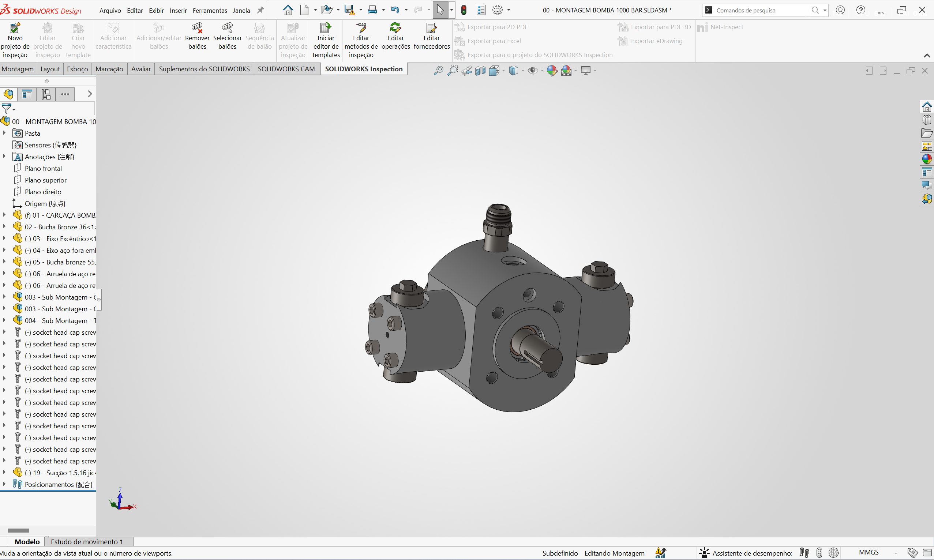Select the ConfigurationManager tab icon

click(x=46, y=94)
